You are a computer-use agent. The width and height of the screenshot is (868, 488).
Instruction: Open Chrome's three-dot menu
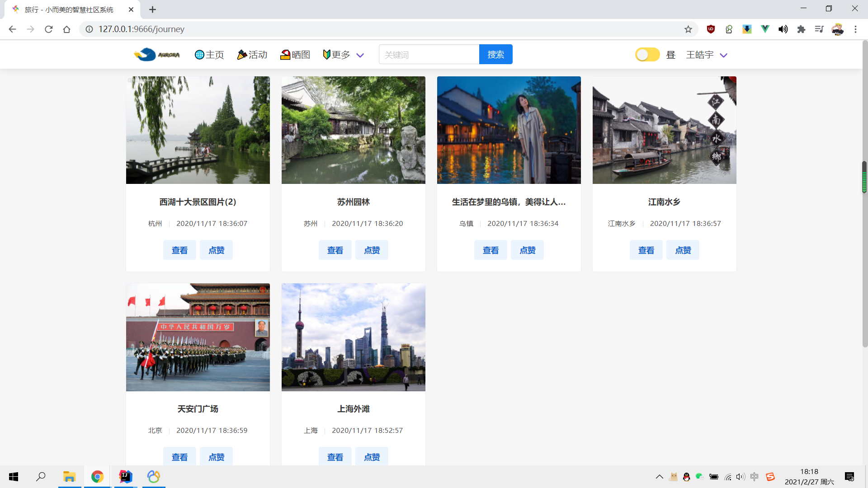click(x=855, y=29)
